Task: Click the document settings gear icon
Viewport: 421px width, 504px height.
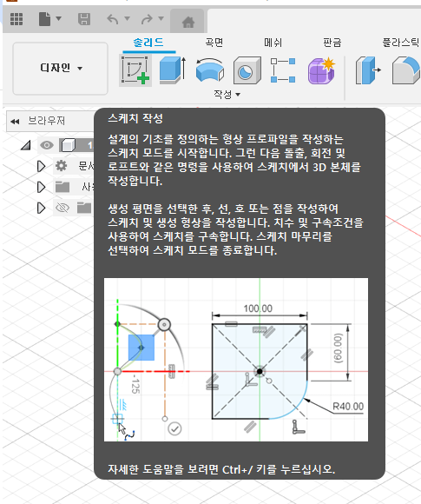Action: point(61,166)
